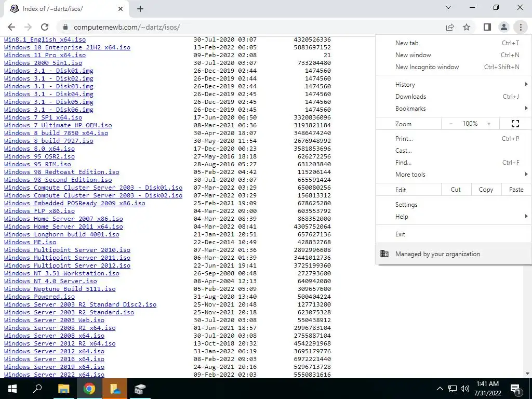Open a new tab with plus button
Viewport: 532px width, 399px height.
(x=140, y=9)
